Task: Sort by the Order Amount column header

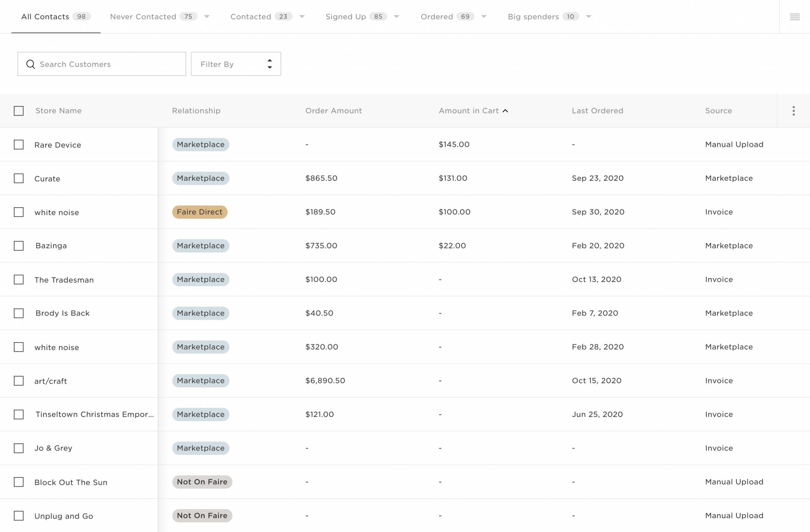Action: click(333, 111)
